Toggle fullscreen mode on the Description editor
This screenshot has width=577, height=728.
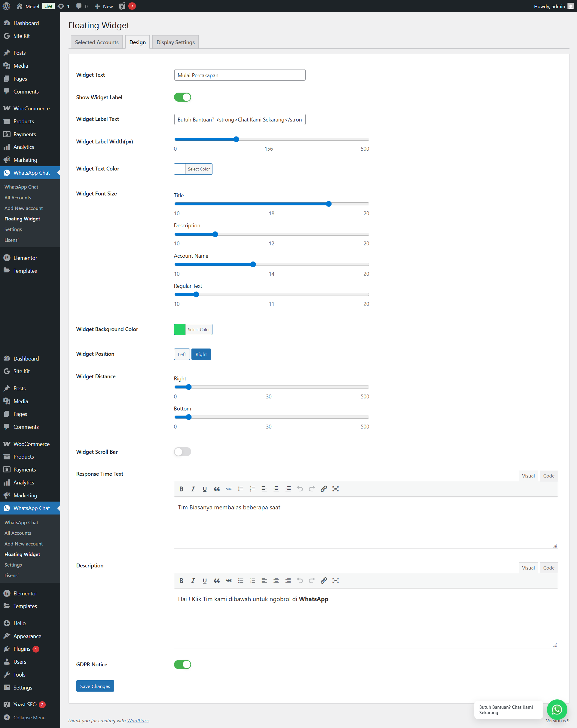(x=335, y=580)
